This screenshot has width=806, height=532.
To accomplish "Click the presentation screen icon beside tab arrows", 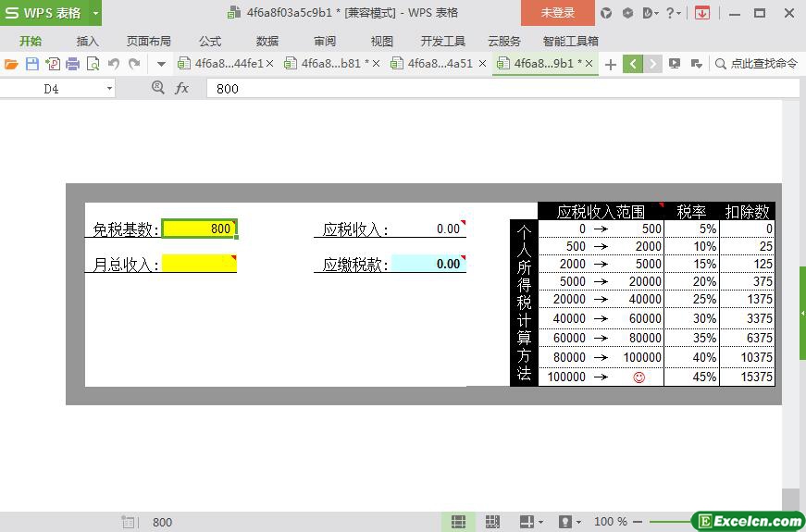I will [x=675, y=64].
